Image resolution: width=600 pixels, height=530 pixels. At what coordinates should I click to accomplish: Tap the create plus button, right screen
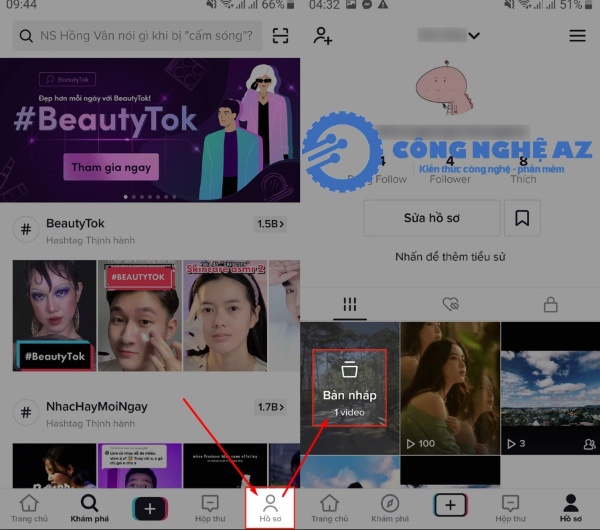click(x=450, y=505)
